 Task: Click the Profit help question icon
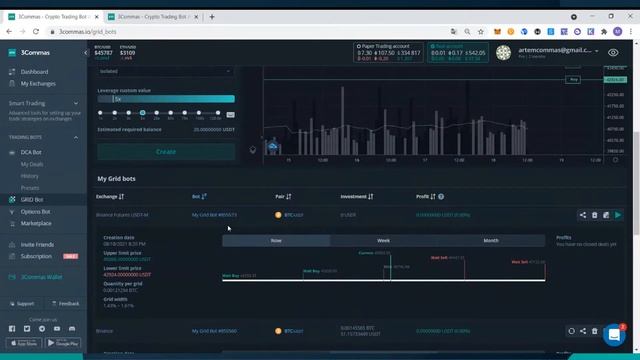441,197
